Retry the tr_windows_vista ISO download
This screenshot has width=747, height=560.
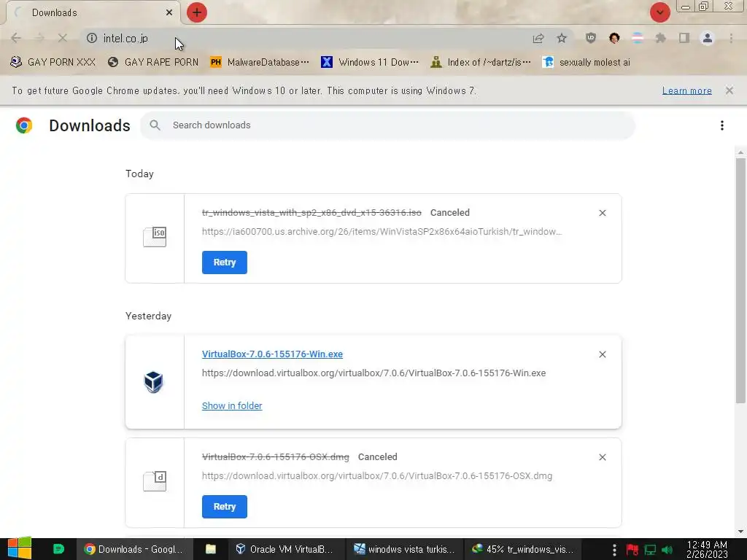click(x=225, y=262)
